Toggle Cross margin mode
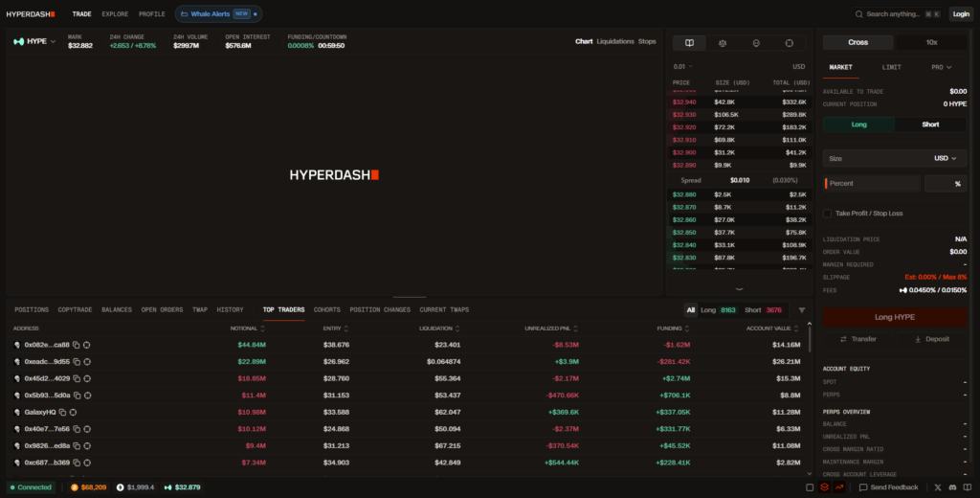980x498 pixels. tap(857, 42)
